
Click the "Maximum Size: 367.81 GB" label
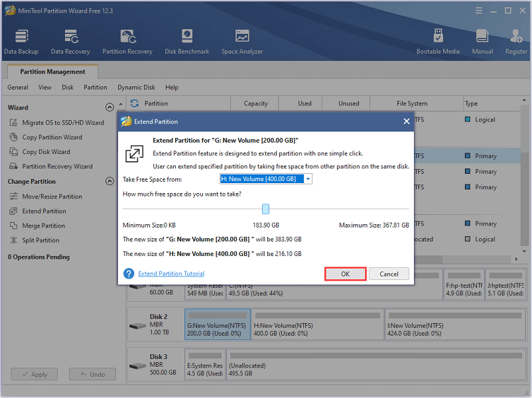(x=374, y=225)
